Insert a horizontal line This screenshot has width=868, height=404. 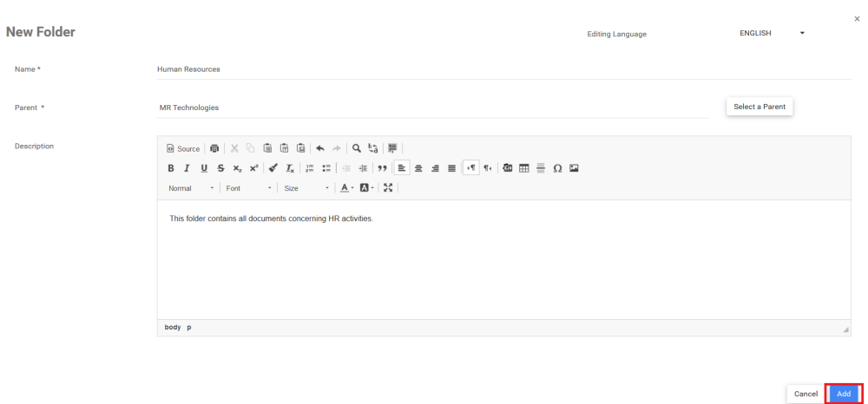pyautogui.click(x=541, y=168)
